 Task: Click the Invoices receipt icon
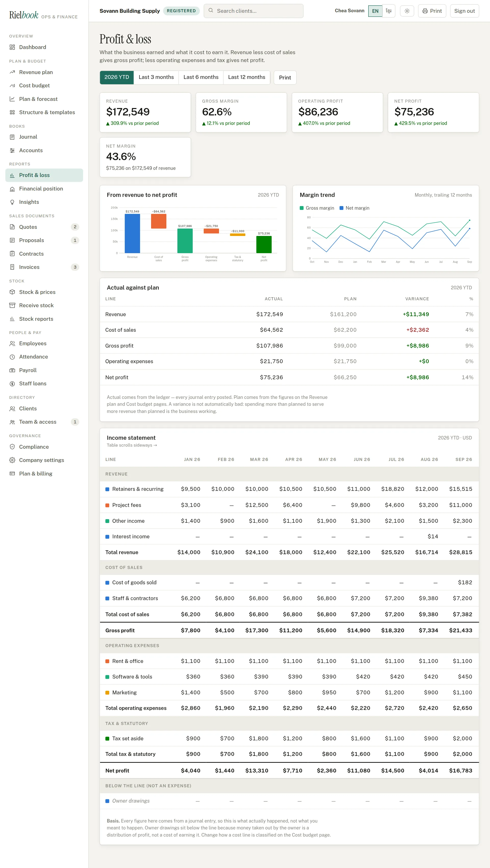(x=12, y=267)
